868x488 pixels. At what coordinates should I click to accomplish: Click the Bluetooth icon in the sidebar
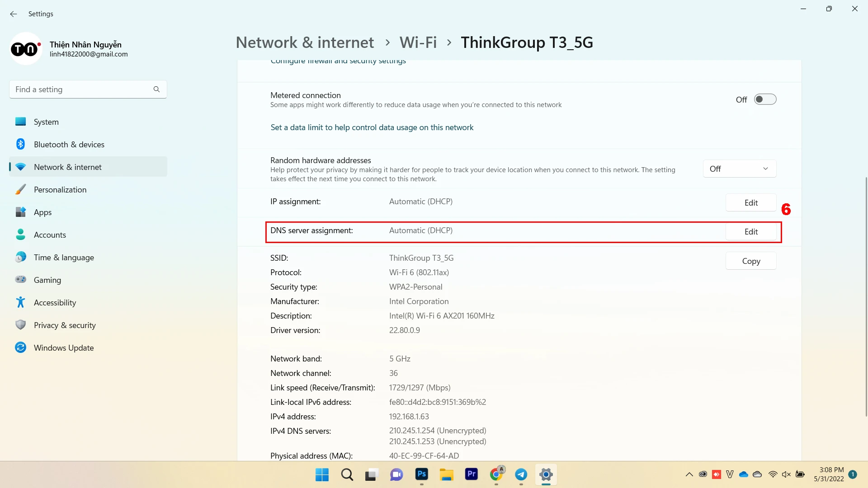pos(21,144)
